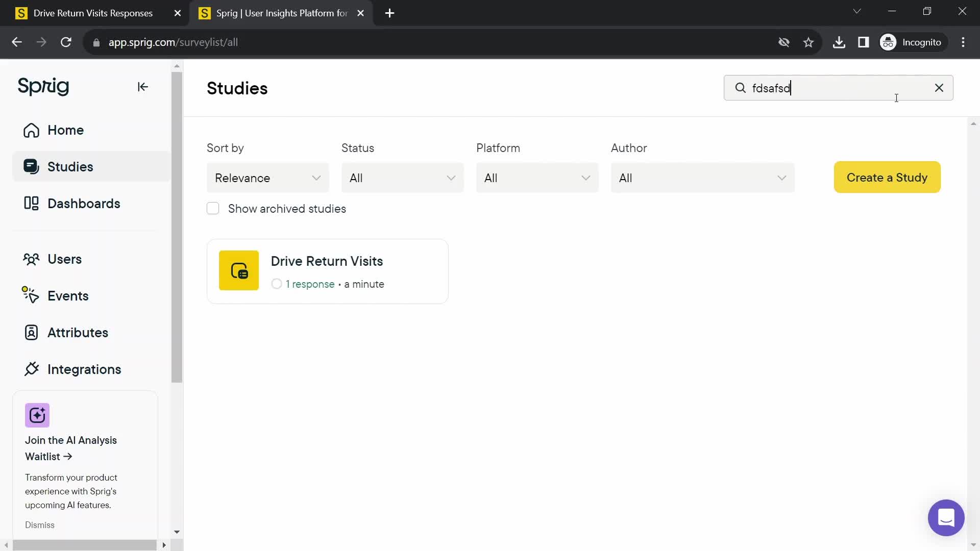The image size is (980, 551).
Task: Clear the search field input
Action: click(940, 88)
